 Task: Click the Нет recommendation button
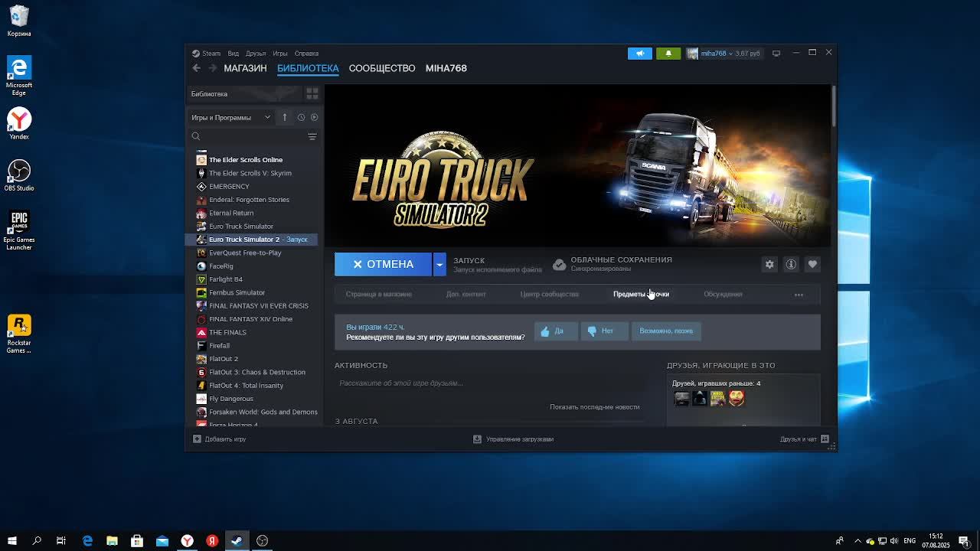point(604,331)
